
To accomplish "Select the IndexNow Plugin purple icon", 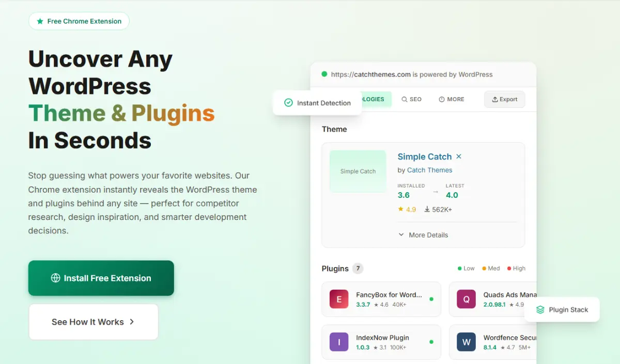I will 338,342.
